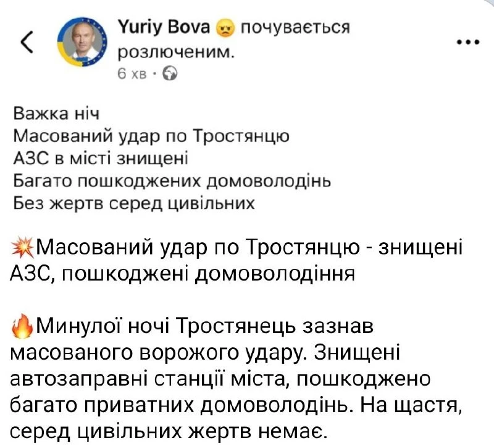Tap large headline ending 'пошкоджені домоволодіння'
The height and width of the screenshot is (448, 494).
(237, 260)
